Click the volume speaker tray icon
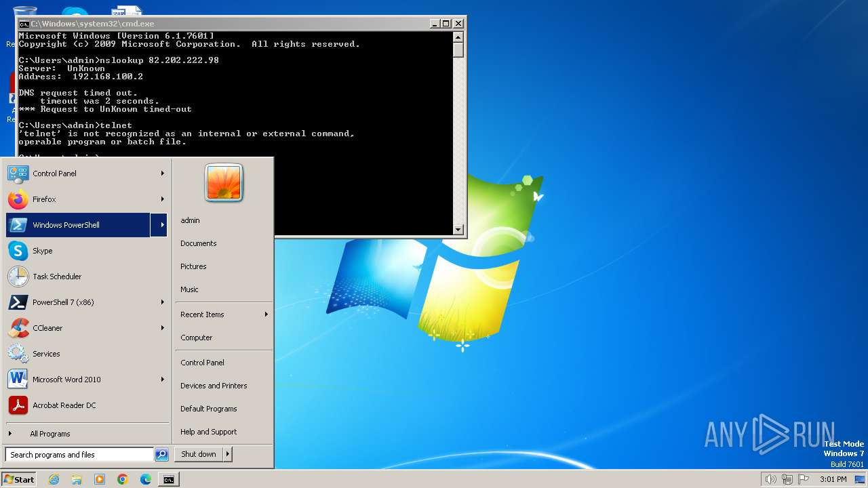 click(770, 479)
